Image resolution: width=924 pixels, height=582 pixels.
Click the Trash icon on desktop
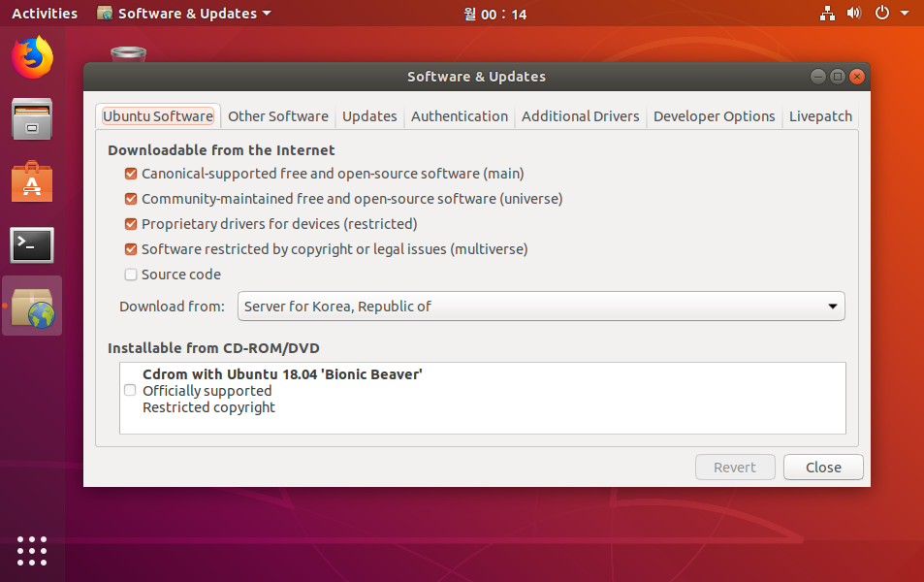pyautogui.click(x=128, y=54)
